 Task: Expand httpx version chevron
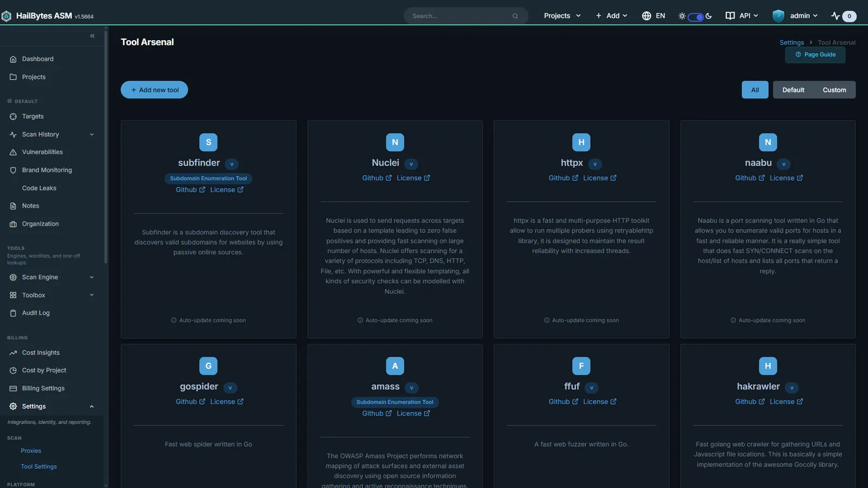point(595,164)
